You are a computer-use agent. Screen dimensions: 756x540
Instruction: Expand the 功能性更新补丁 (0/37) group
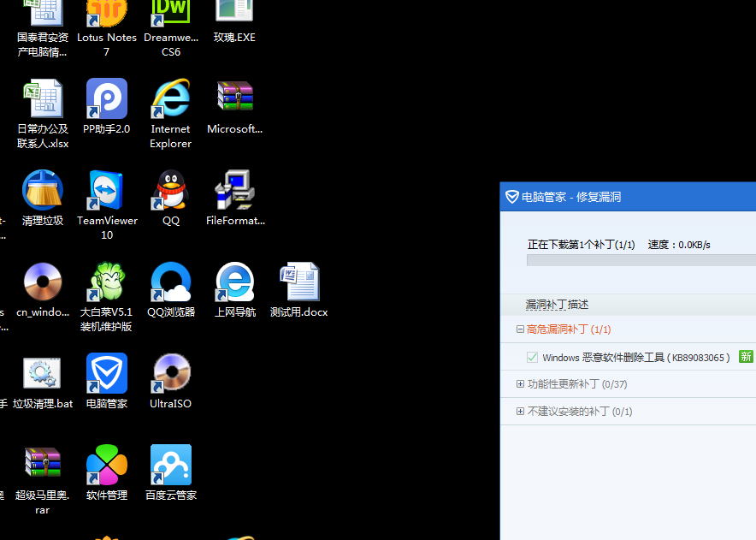(520, 384)
